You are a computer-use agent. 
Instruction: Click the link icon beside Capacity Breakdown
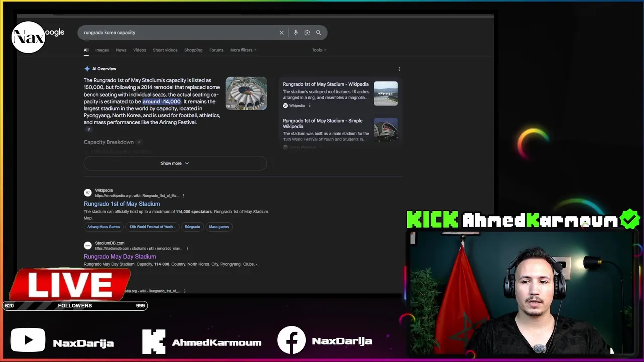coord(139,142)
